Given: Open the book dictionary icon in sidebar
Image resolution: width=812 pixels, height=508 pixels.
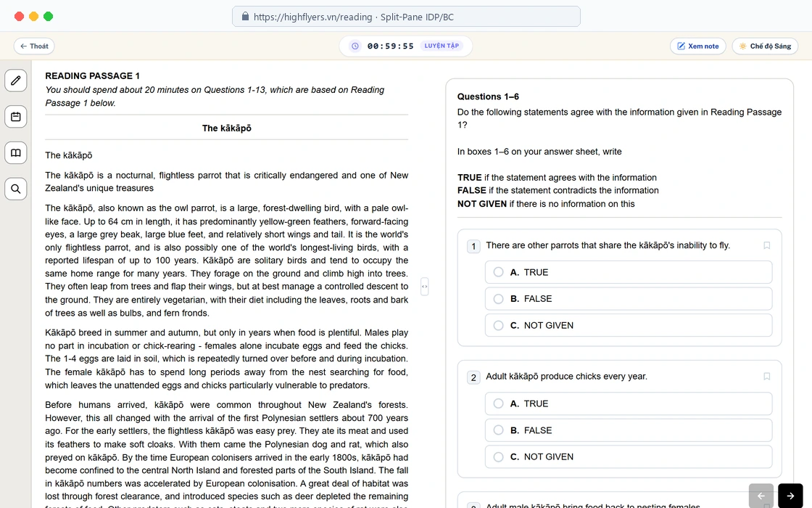Looking at the screenshot, I should 15,153.
